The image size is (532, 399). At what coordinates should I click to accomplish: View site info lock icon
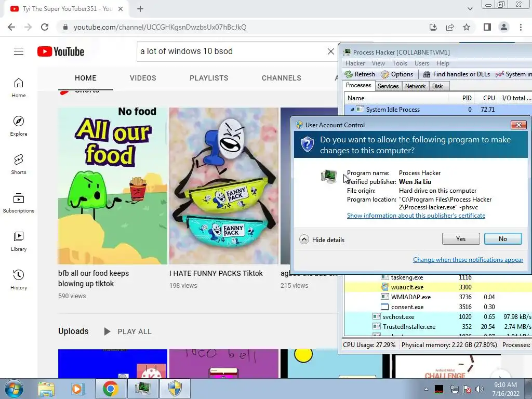65,27
